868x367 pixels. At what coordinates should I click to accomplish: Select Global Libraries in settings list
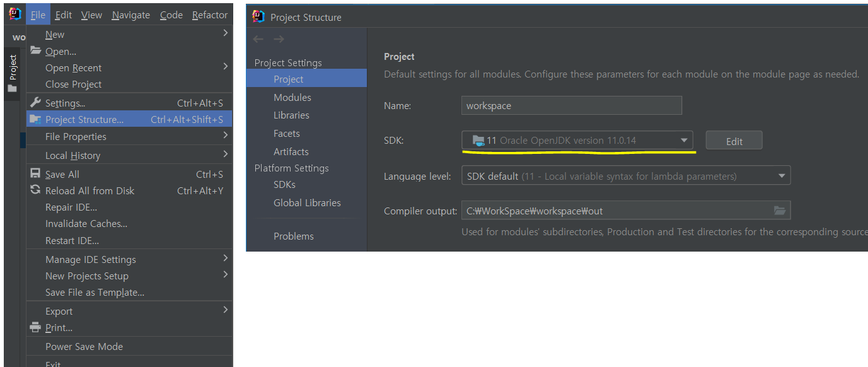click(x=306, y=202)
